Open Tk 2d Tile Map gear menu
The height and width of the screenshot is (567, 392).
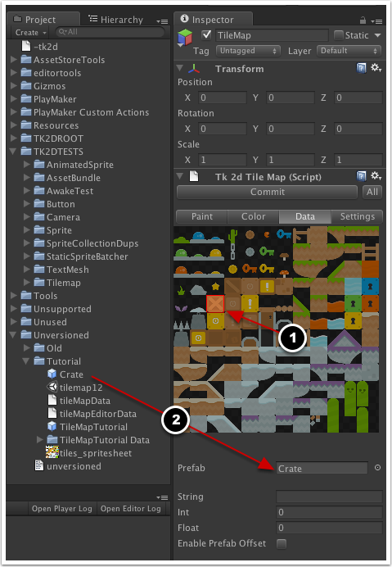(376, 175)
